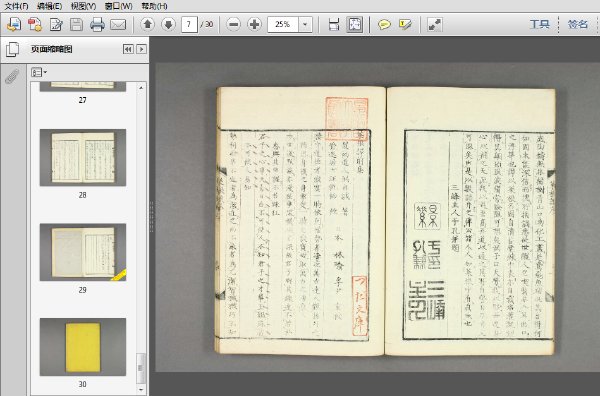Open the 视图(V) menu
600x396 pixels.
click(83, 6)
